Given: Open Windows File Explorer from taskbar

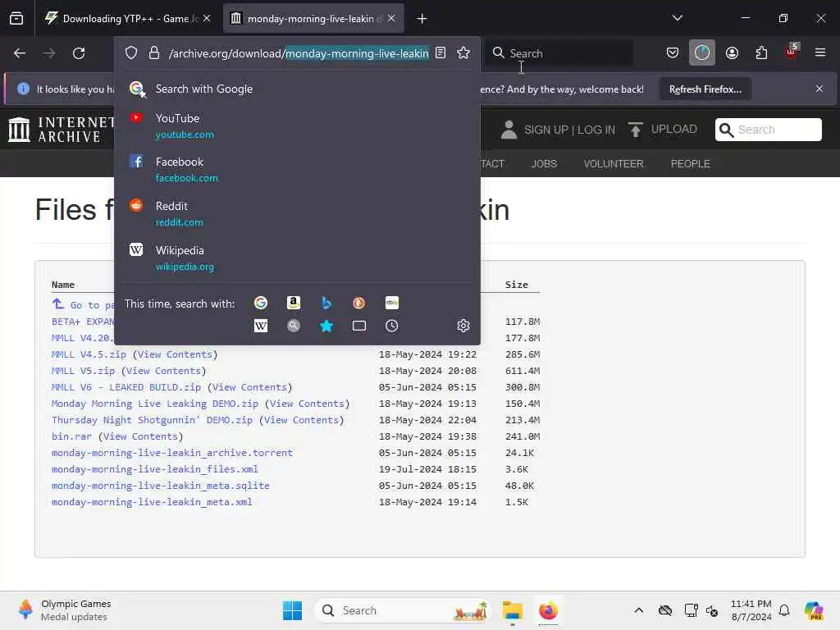Looking at the screenshot, I should [512, 610].
